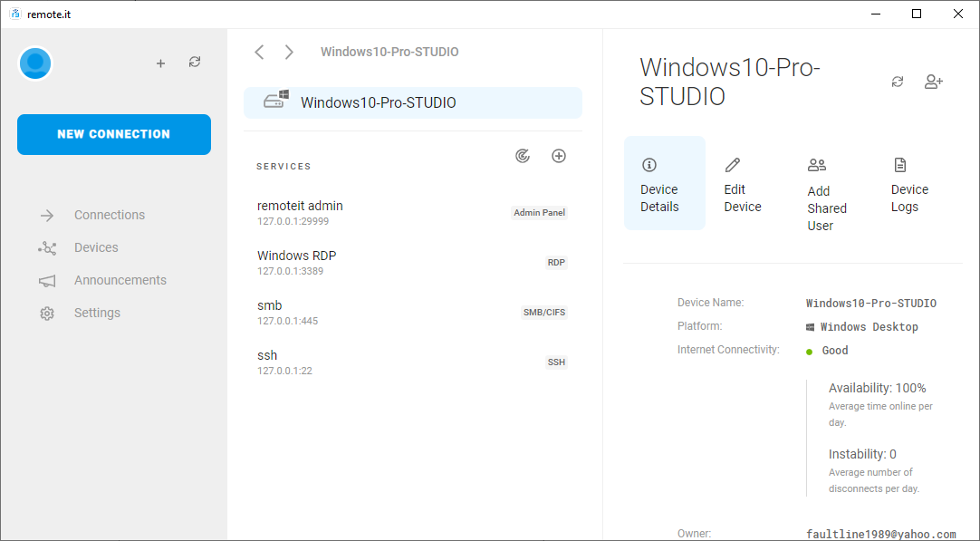Start a NEW CONNECTION
This screenshot has width=980, height=541.
114,134
